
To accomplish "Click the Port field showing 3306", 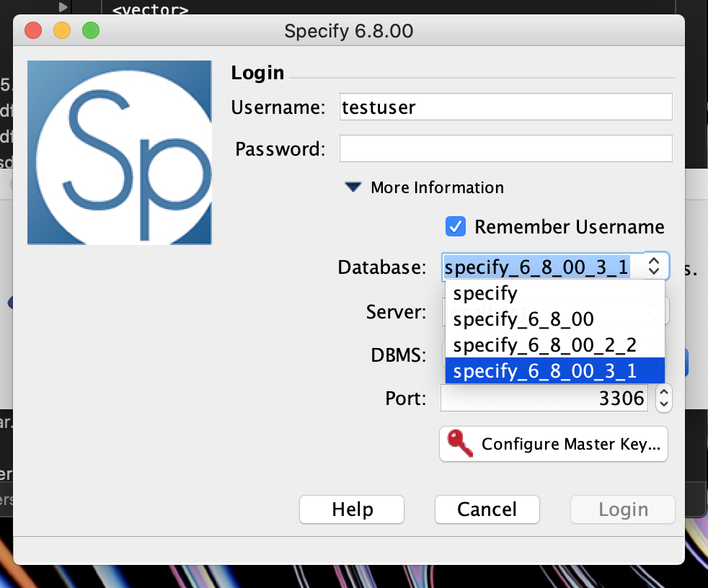I will [x=562, y=398].
